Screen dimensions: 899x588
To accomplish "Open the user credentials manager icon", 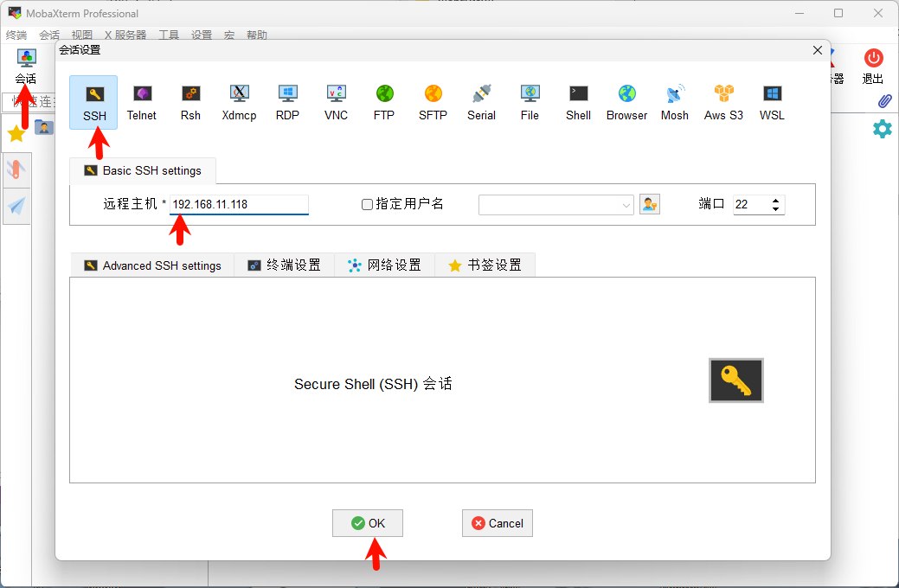I will click(650, 205).
